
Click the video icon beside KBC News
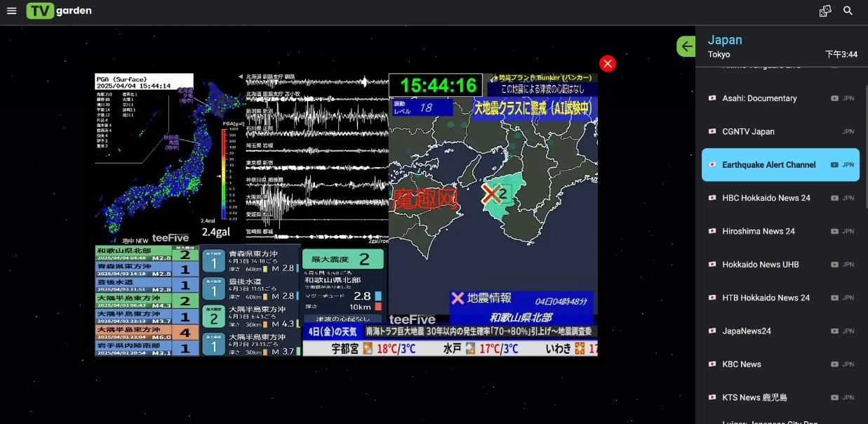click(834, 364)
